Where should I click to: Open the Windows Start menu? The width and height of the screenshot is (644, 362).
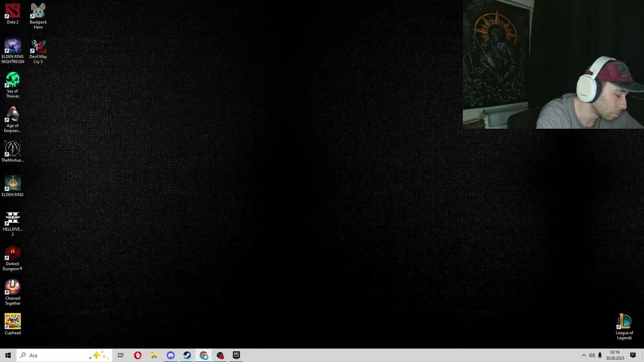coord(8,355)
